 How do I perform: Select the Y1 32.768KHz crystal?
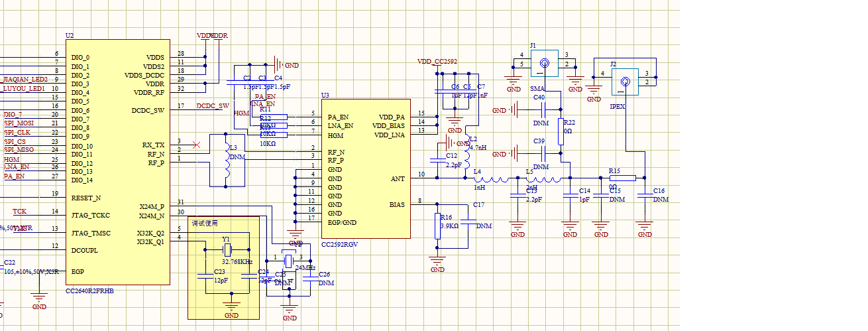227,249
